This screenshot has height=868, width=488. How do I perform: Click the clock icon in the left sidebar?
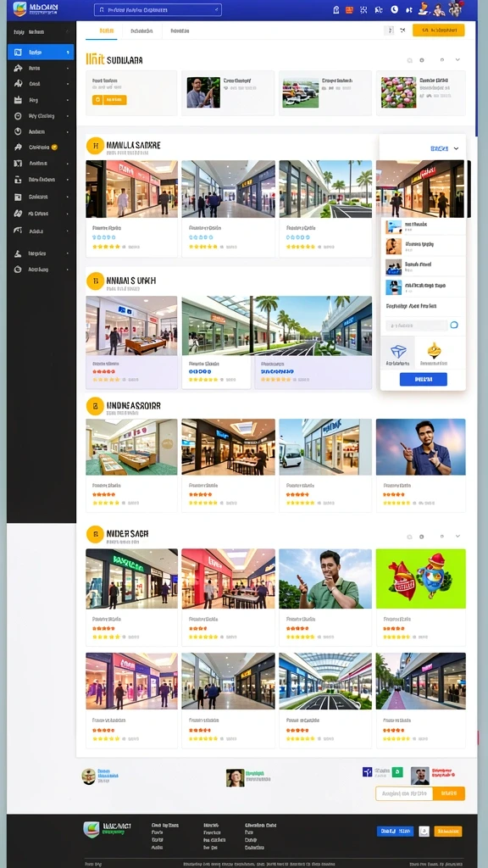pos(18,131)
